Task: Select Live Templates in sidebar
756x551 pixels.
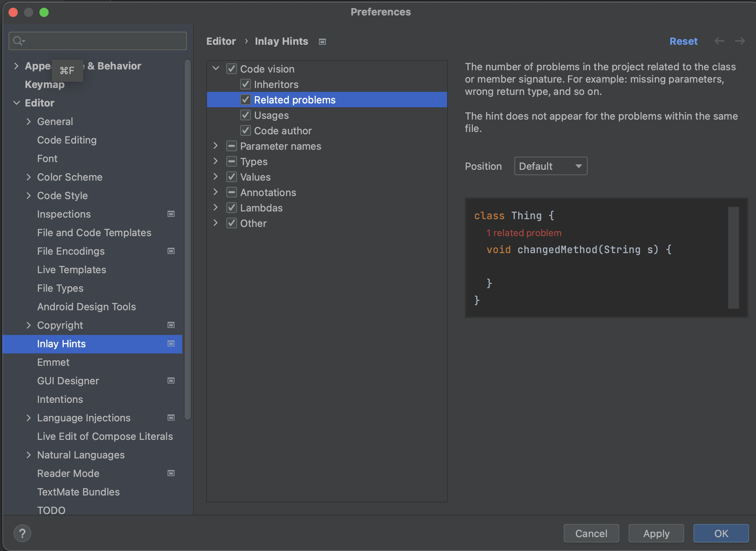Action: tap(71, 269)
